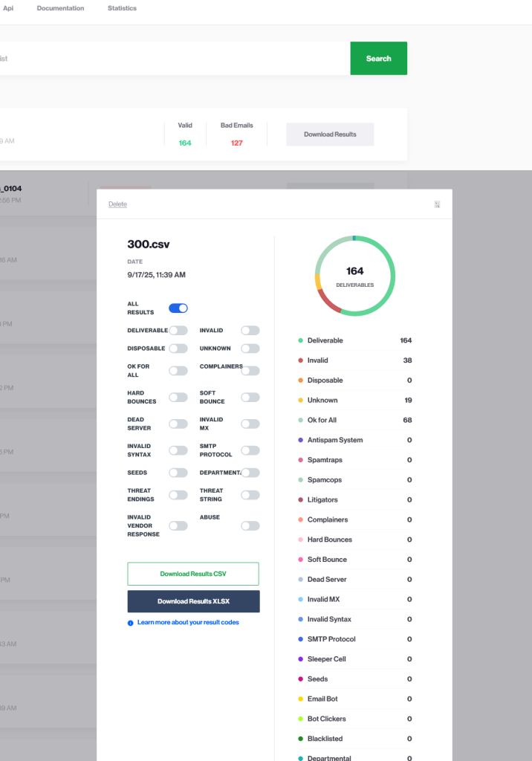Image resolution: width=532 pixels, height=761 pixels.
Task: Open the Documentation menu item
Action: pos(60,8)
